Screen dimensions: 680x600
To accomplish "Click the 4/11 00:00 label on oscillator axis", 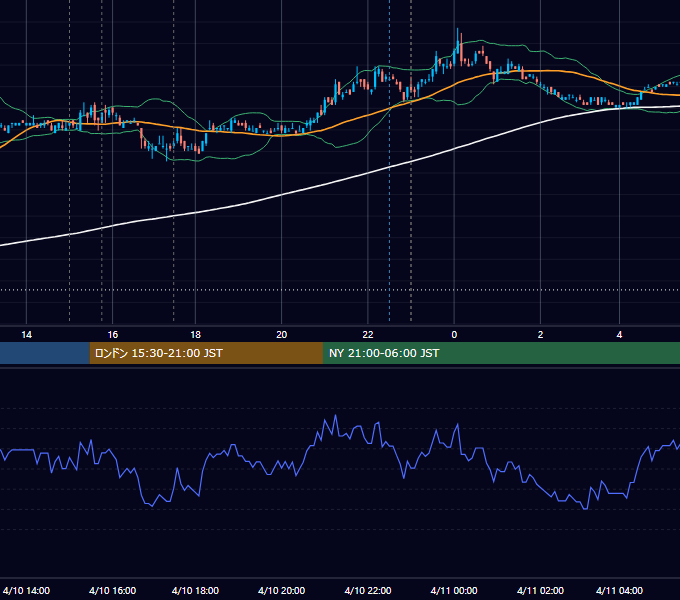I will 454,590.
